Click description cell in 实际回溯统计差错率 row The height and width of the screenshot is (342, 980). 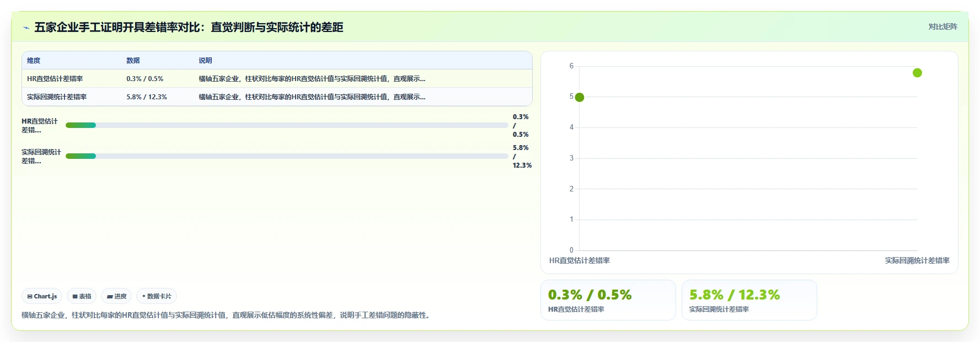pyautogui.click(x=312, y=97)
